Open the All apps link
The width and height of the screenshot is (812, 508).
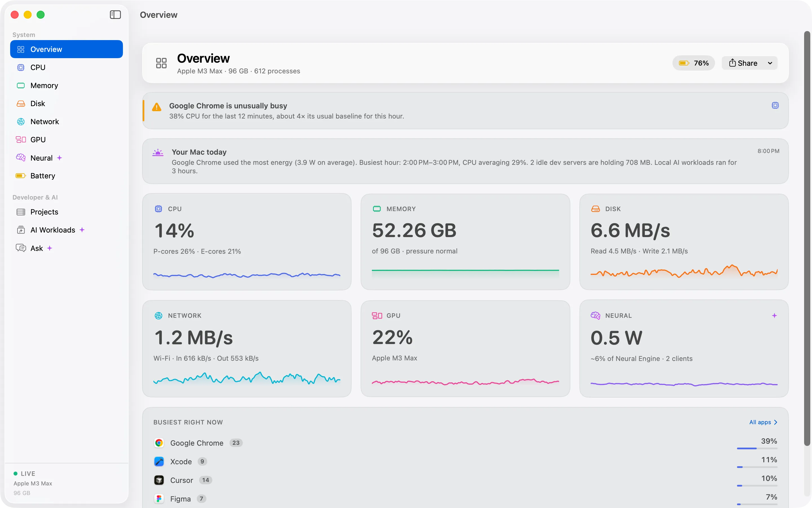[763, 422]
